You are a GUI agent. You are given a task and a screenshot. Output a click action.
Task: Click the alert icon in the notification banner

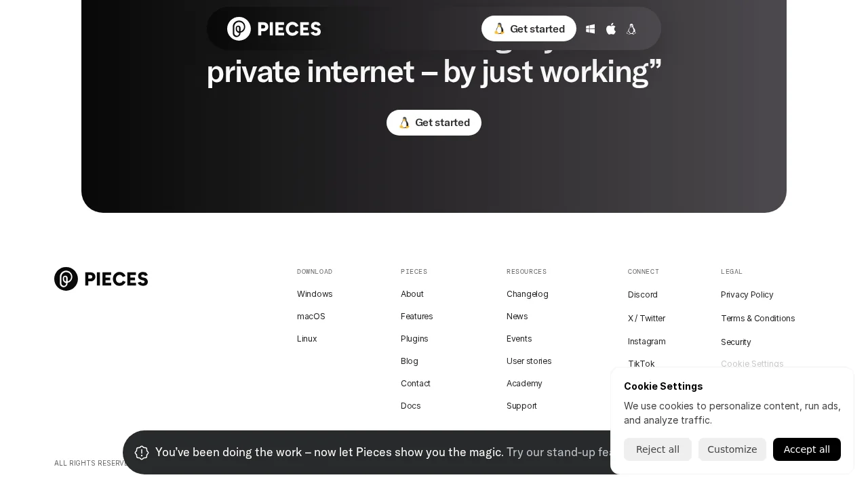coord(142,452)
